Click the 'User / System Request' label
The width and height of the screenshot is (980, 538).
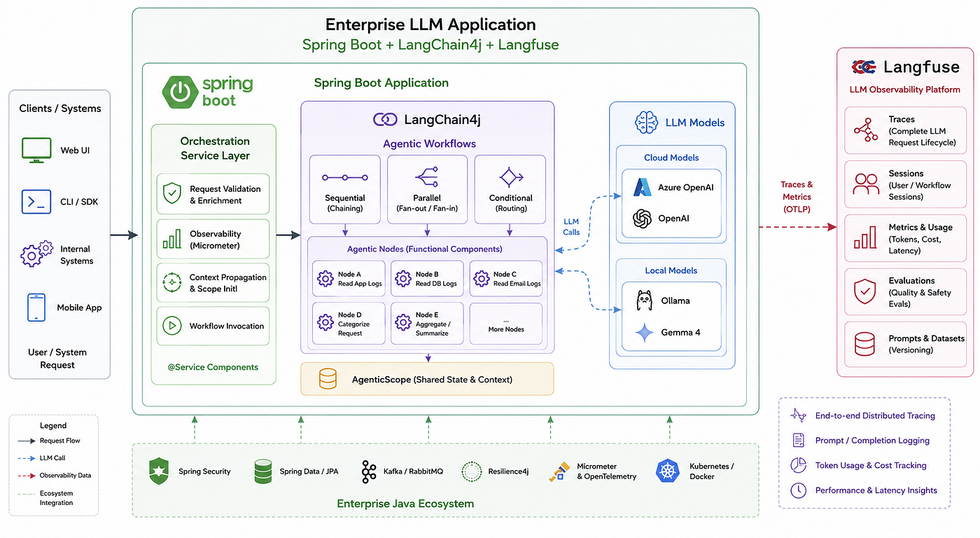(57, 359)
